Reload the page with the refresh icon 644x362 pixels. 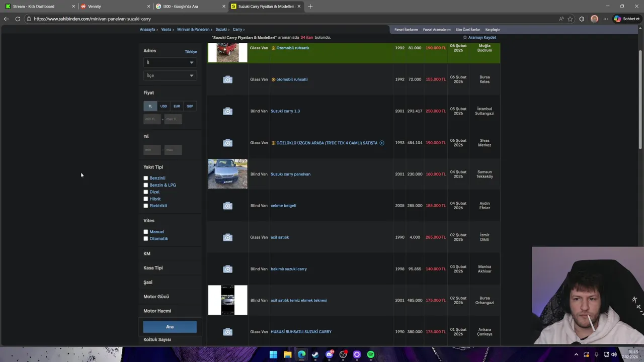18,19
